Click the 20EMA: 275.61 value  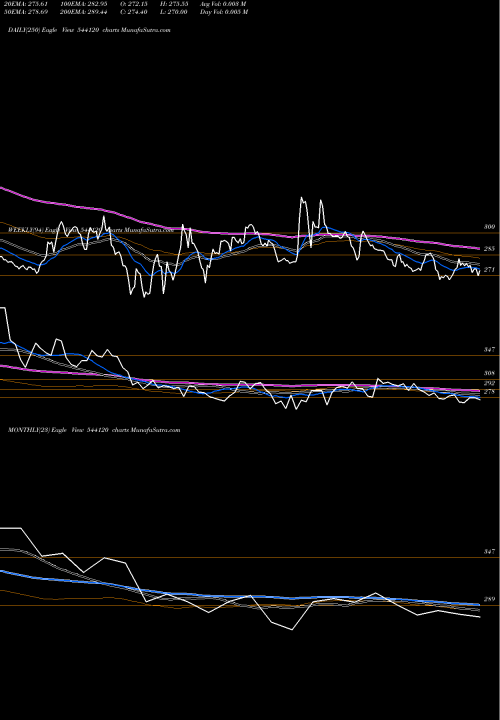point(25,4)
